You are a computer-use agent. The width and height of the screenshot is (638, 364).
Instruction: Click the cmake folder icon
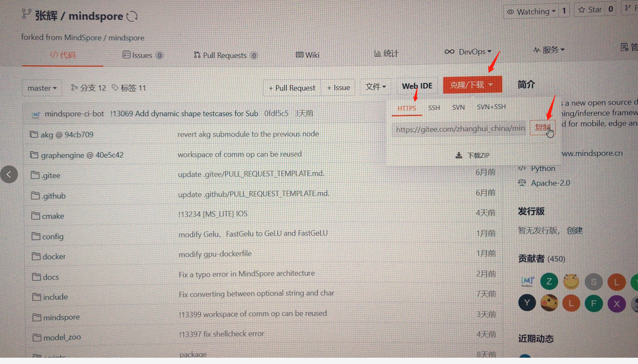pos(36,216)
